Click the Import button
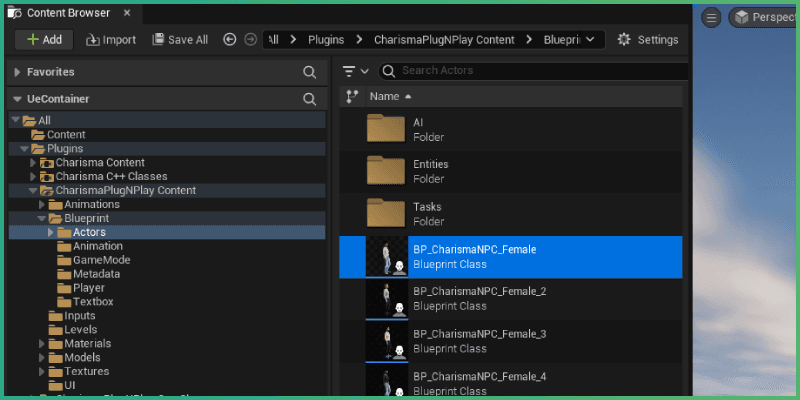 (111, 40)
